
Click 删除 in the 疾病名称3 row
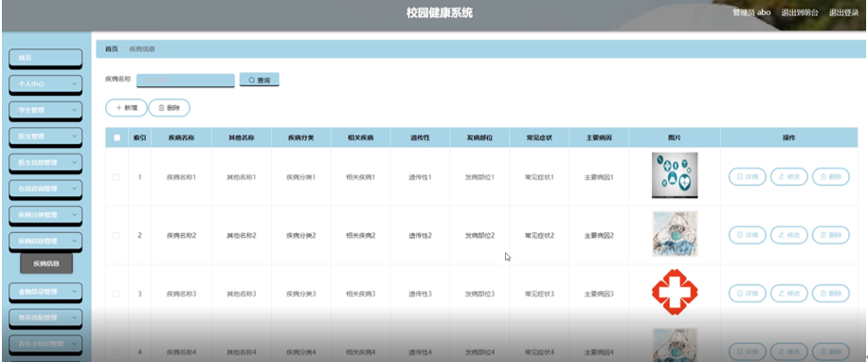pos(830,294)
